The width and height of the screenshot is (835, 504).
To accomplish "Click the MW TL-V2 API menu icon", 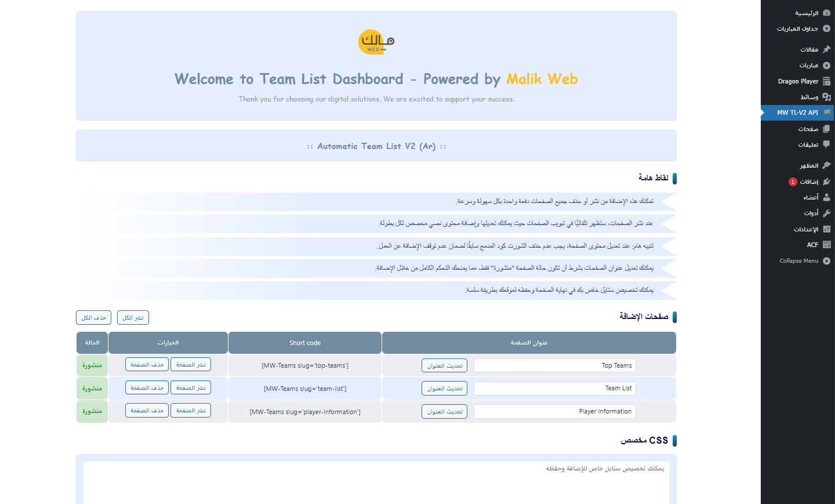I will 826,113.
